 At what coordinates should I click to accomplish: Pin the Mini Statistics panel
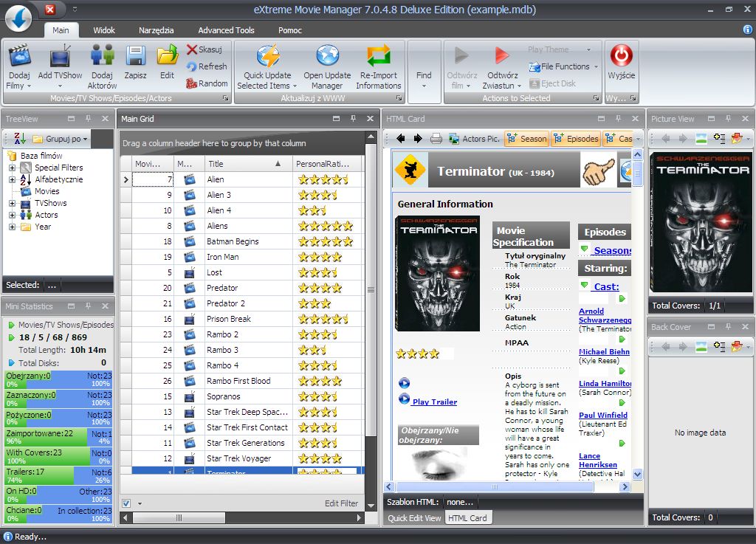tap(89, 306)
